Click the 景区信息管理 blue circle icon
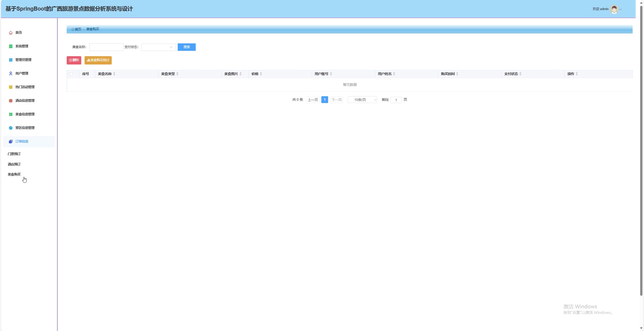644x331 pixels. pyautogui.click(x=11, y=128)
